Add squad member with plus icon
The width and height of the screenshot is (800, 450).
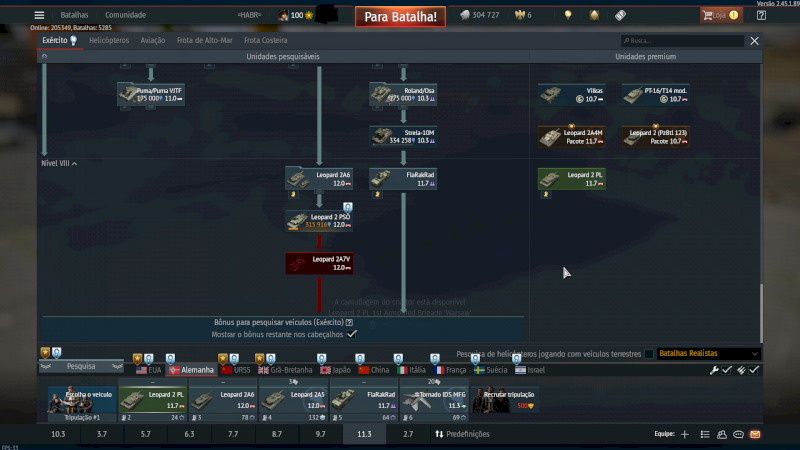685,435
